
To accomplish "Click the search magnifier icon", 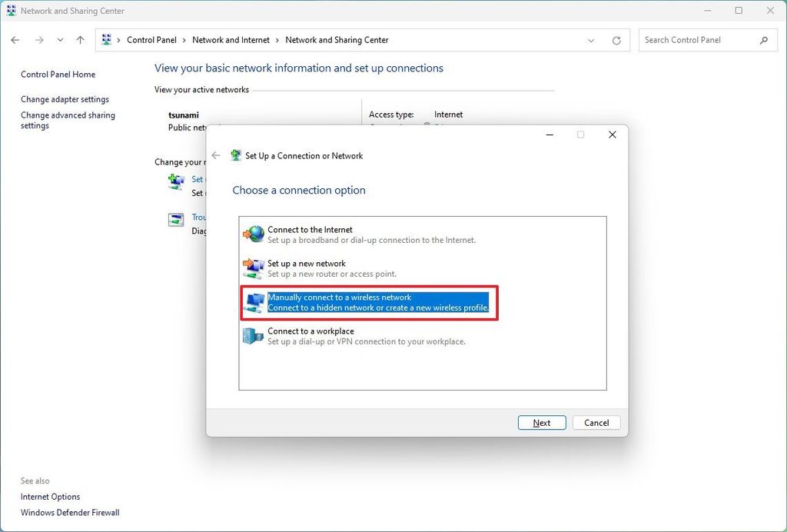I will point(764,39).
